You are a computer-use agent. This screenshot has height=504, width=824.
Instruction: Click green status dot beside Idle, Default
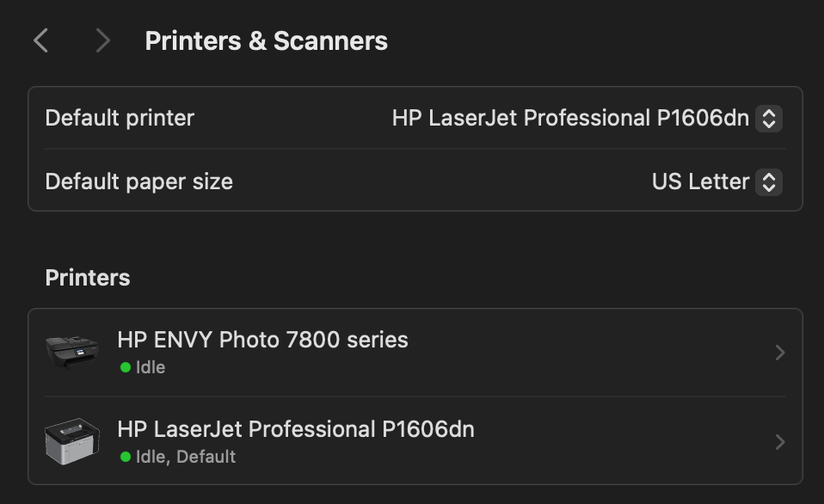[x=125, y=457]
